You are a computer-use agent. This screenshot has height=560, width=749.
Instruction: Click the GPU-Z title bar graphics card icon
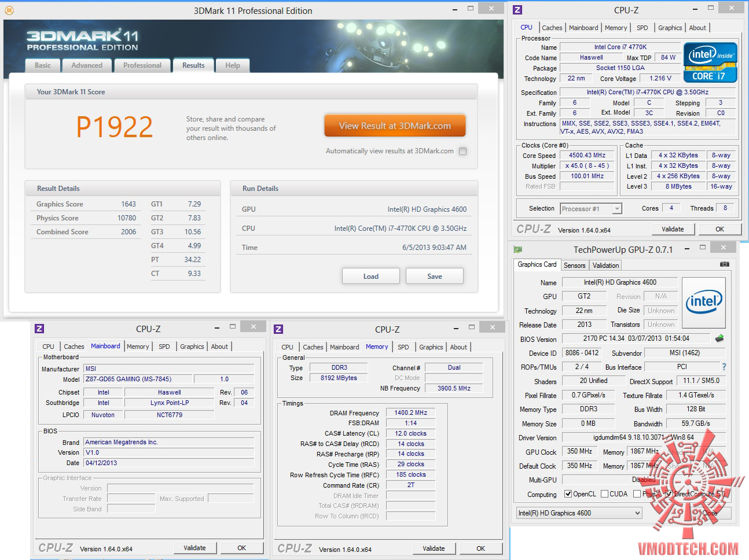(x=518, y=249)
